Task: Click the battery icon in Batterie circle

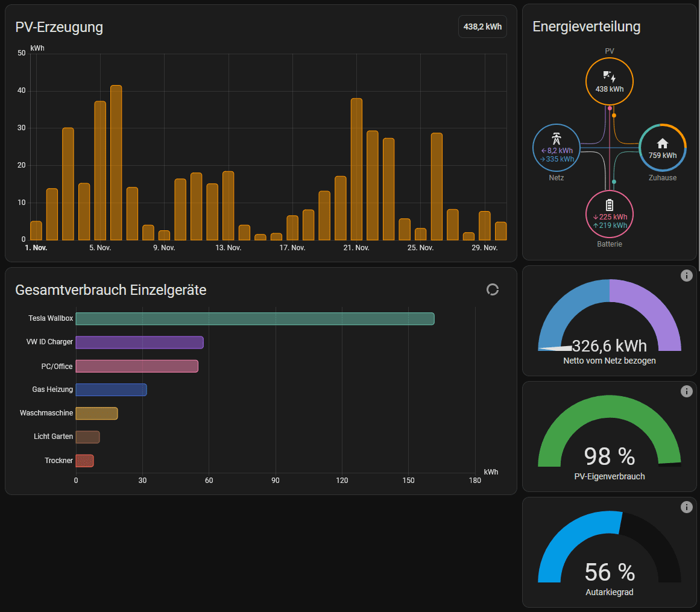Action: pos(610,206)
